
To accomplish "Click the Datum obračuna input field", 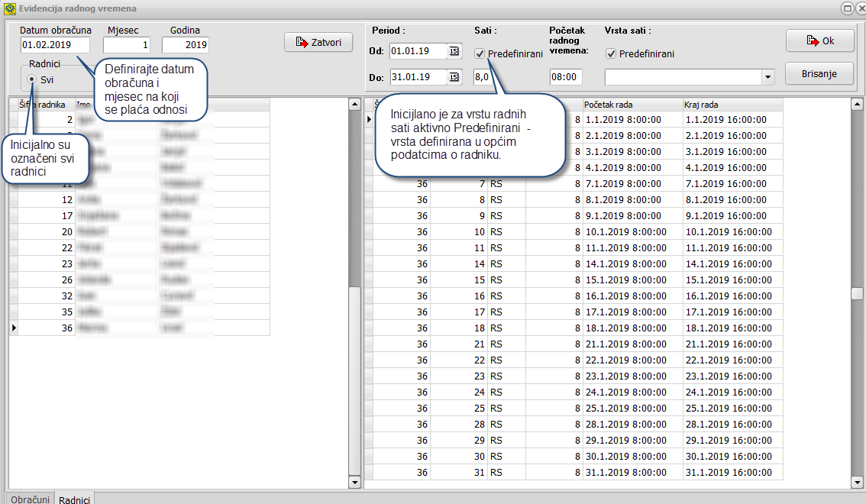I will click(55, 45).
